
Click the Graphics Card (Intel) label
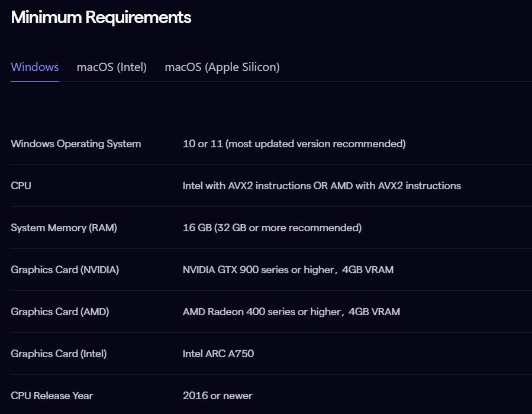pyautogui.click(x=59, y=354)
